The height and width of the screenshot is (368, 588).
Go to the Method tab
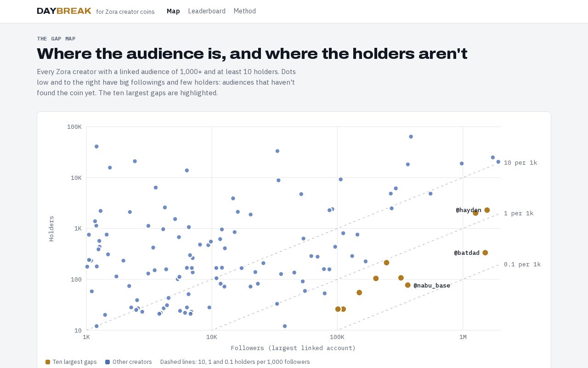(x=244, y=11)
